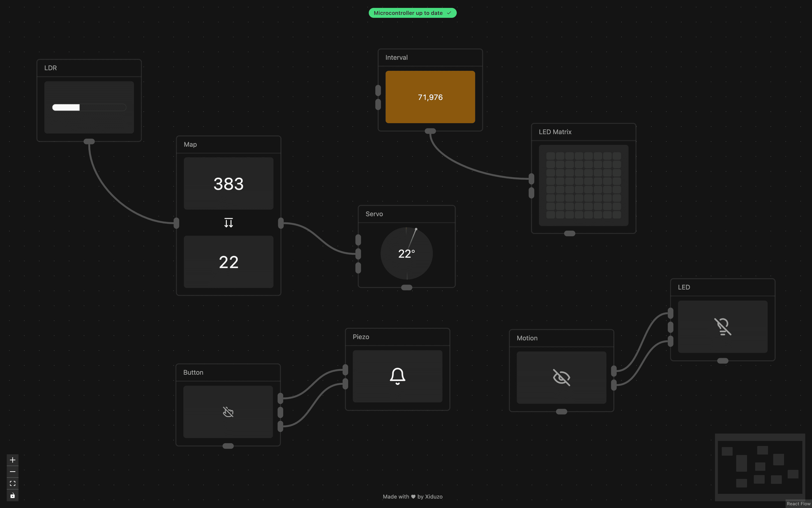This screenshot has height=508, width=812.
Task: Select the LDR node title
Action: click(50, 68)
